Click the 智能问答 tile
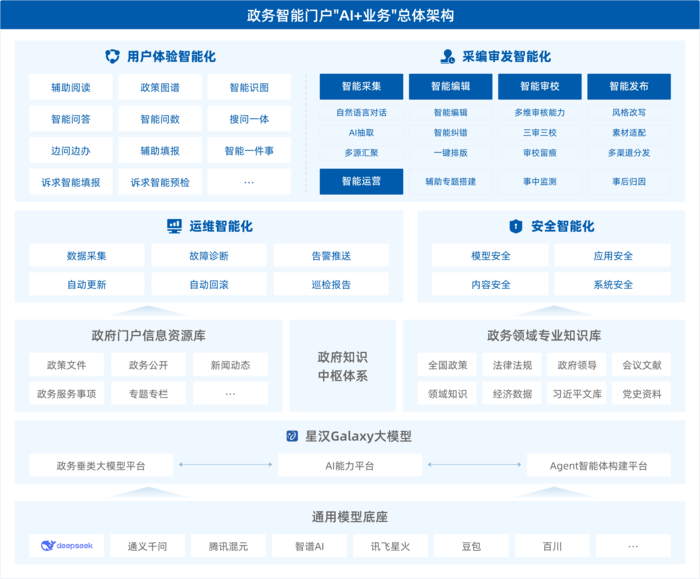 [71, 119]
